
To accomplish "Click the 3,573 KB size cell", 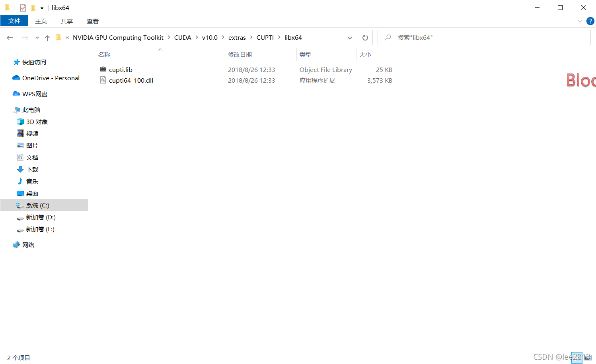I will coord(380,80).
